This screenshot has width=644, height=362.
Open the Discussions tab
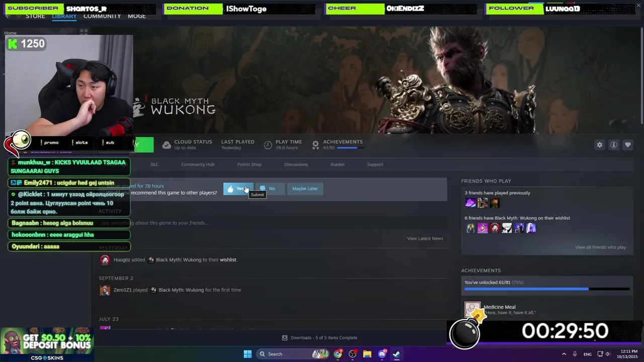pos(296,164)
